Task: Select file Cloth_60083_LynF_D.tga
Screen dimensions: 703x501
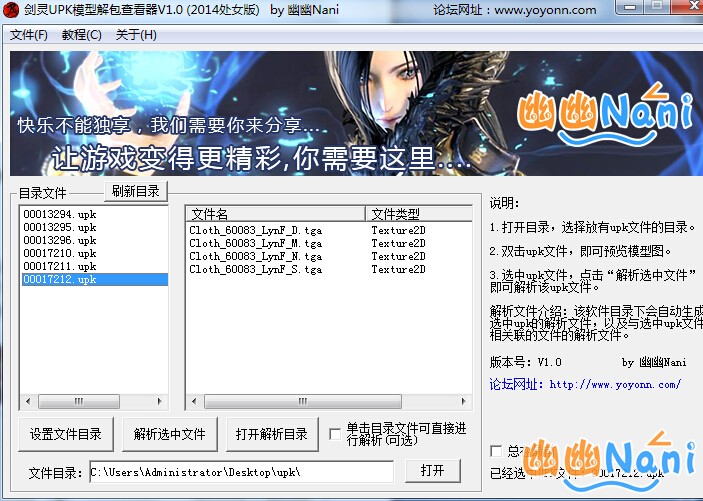Action: tap(256, 231)
